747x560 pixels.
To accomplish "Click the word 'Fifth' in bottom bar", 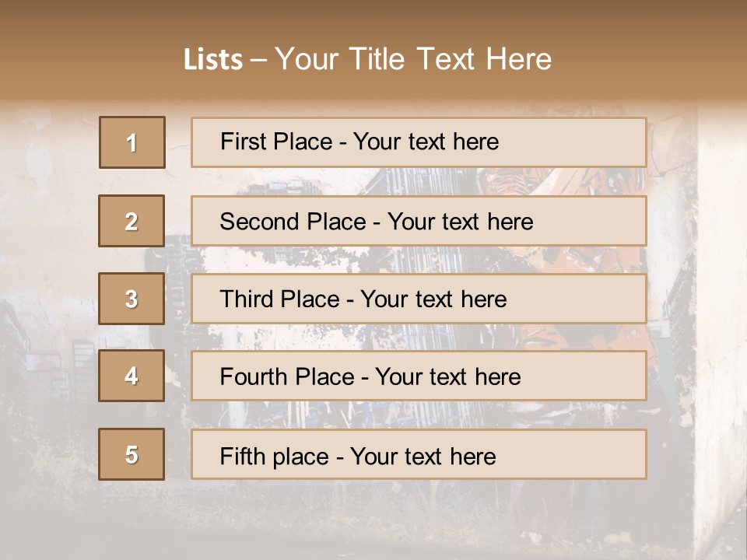I will coord(241,456).
